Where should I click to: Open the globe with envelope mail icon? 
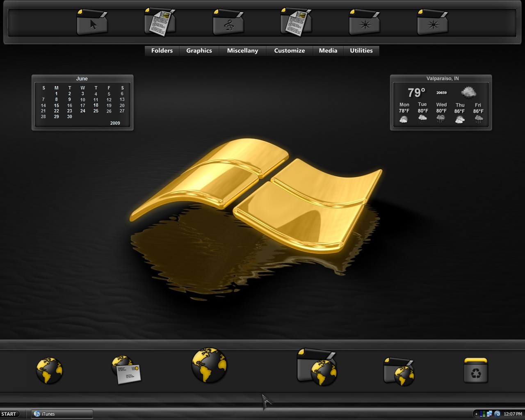[126, 370]
